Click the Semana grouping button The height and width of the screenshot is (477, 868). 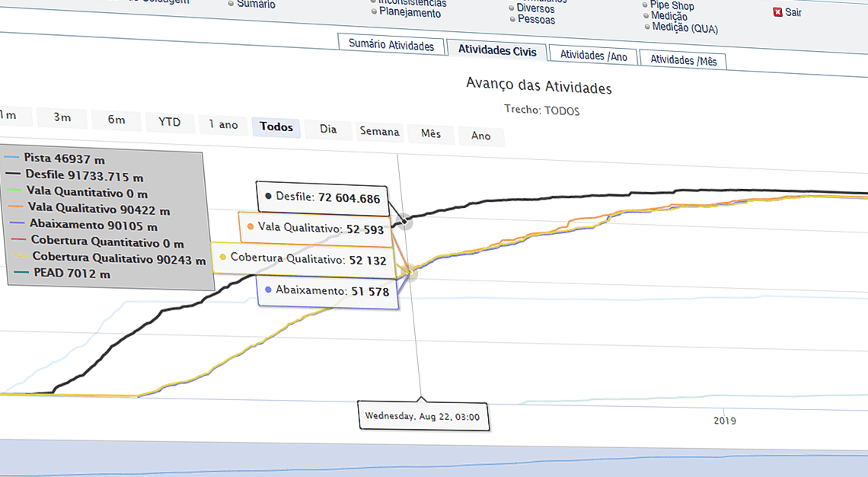(x=379, y=132)
